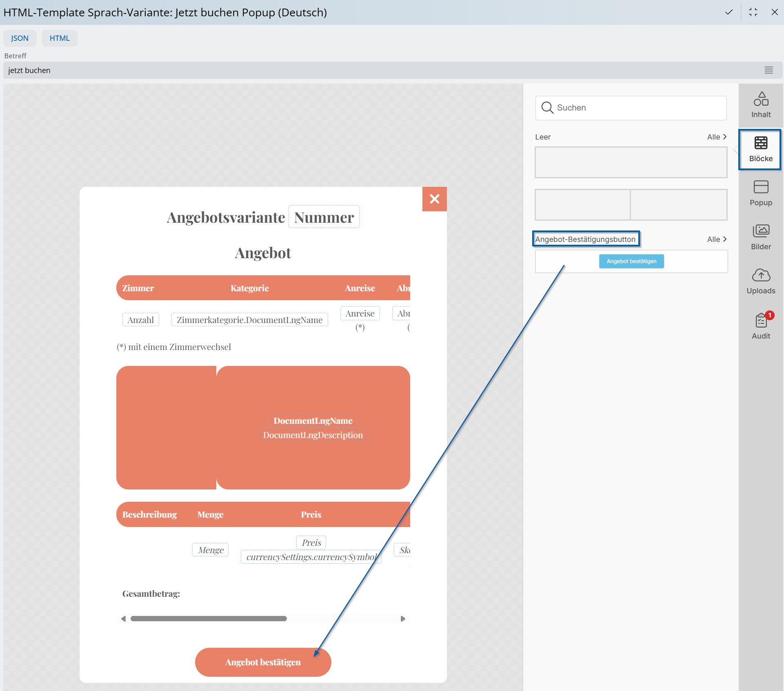The width and height of the screenshot is (784, 691).
Task: Toggle the exit fullscreen icon in title bar
Action: pos(753,12)
